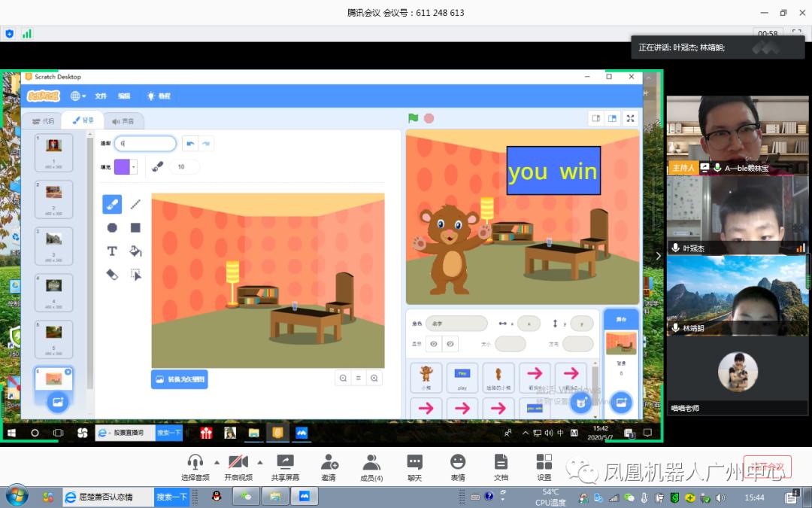Open the 文档 documents button
The width and height of the screenshot is (812, 508).
[x=501, y=467]
